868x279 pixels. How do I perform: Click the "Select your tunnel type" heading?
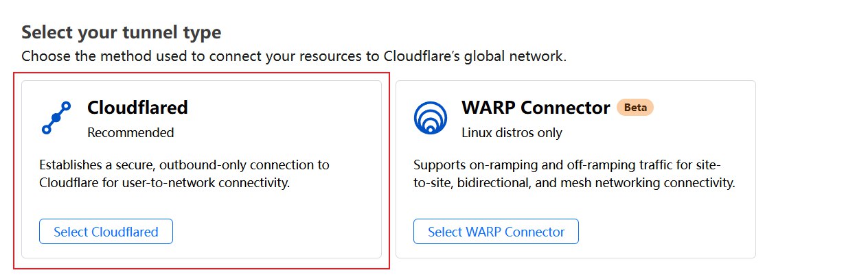pos(122,32)
